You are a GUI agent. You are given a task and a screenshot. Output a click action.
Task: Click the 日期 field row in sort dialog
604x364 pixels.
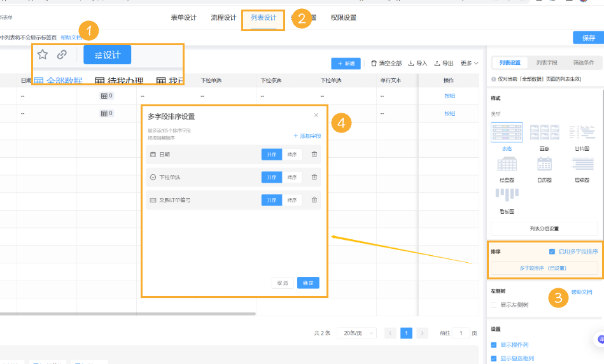click(234, 154)
